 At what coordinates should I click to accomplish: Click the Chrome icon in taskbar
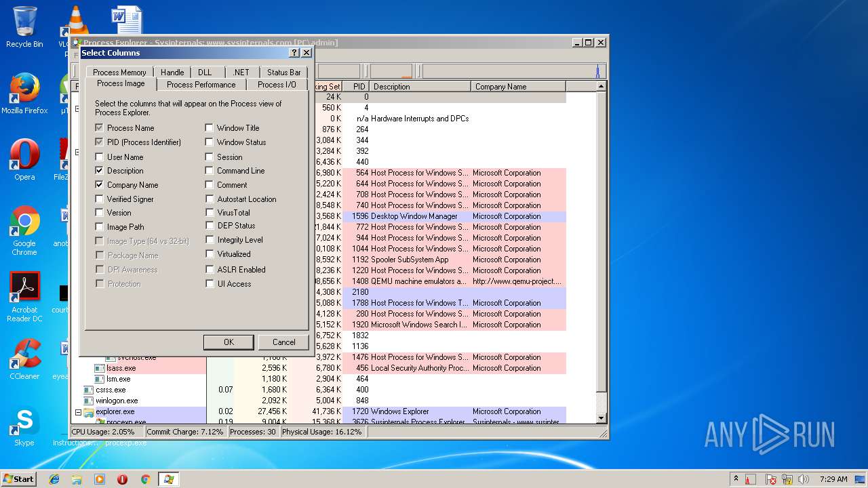coord(145,479)
